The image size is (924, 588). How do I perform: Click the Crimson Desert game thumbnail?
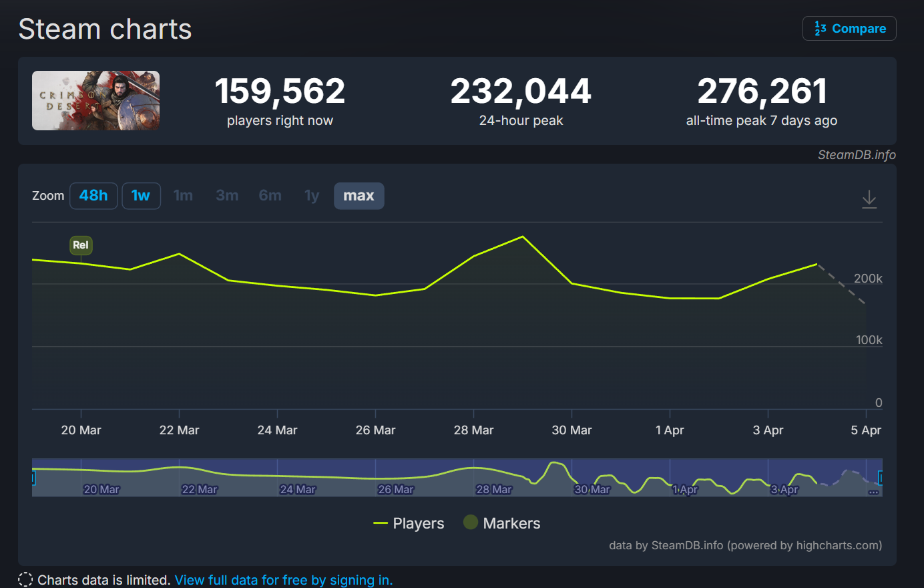(x=95, y=100)
